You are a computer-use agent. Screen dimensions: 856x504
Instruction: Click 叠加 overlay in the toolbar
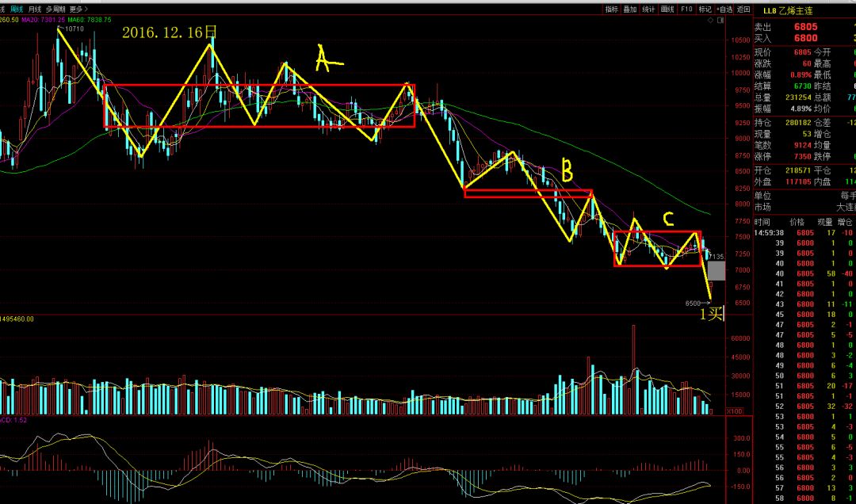click(x=630, y=10)
